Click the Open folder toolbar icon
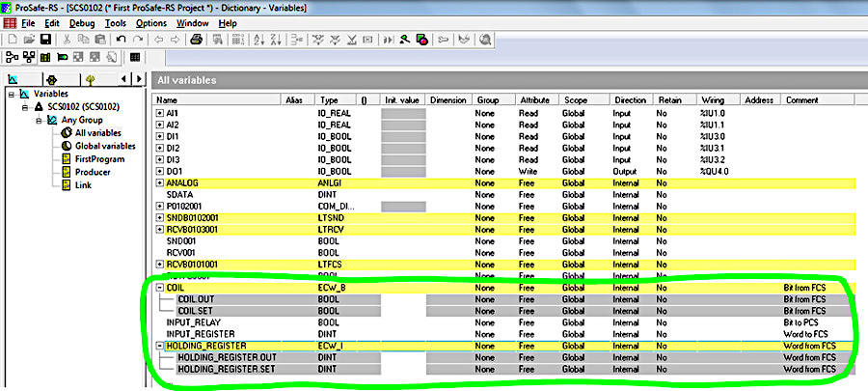This screenshot has height=391, width=868. 29,40
